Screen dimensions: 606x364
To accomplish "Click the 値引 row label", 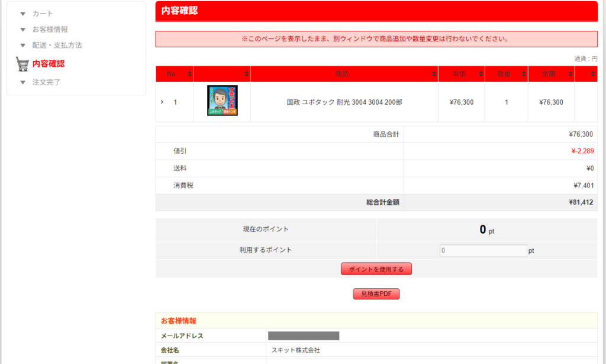I will [x=180, y=151].
